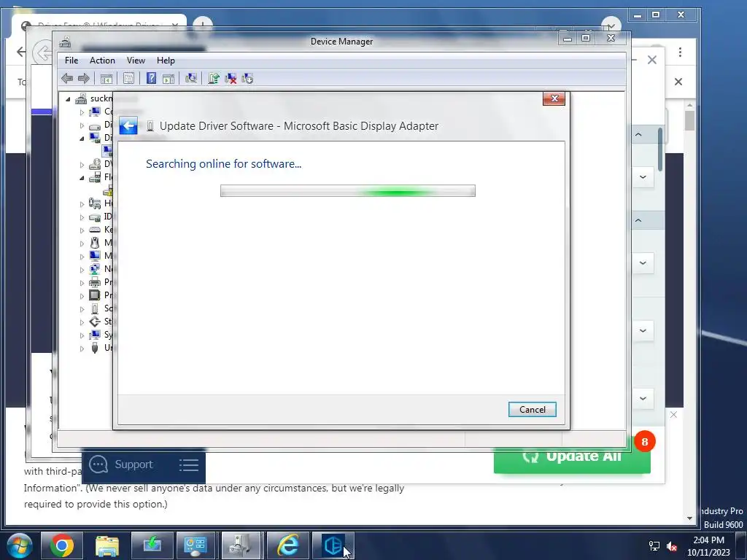Select the Keyboards category icon in tree
The width and height of the screenshot is (747, 560).
tap(95, 230)
